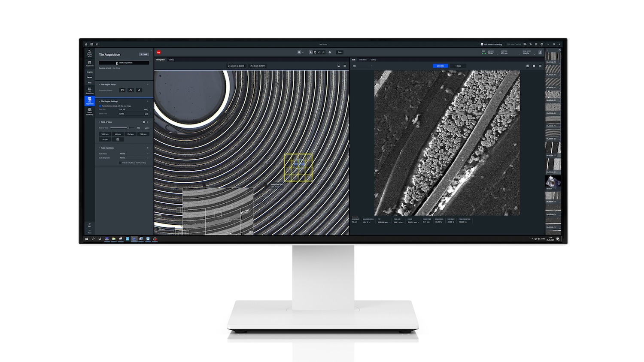This screenshot has width=644, height=362.
Task: Select the Tile Acquisition icon in the left sidebar
Action: [90, 102]
